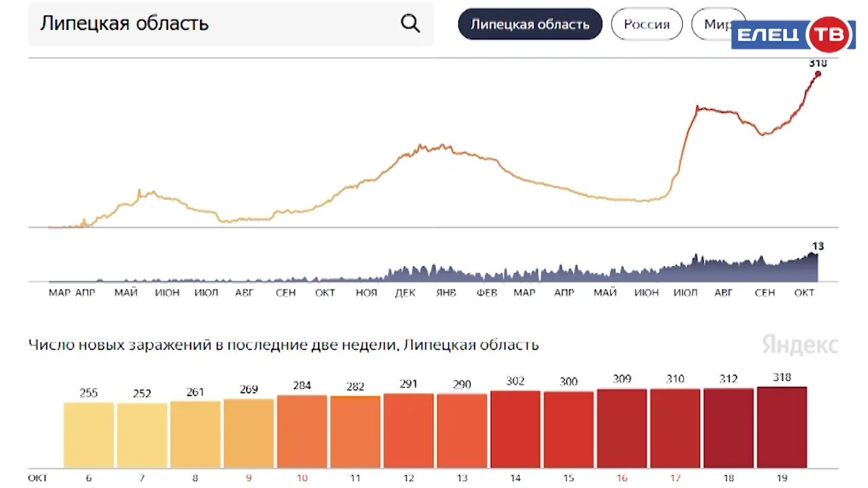This screenshot has height=488, width=868.
Task: Click the search magnifier icon
Action: point(410,24)
